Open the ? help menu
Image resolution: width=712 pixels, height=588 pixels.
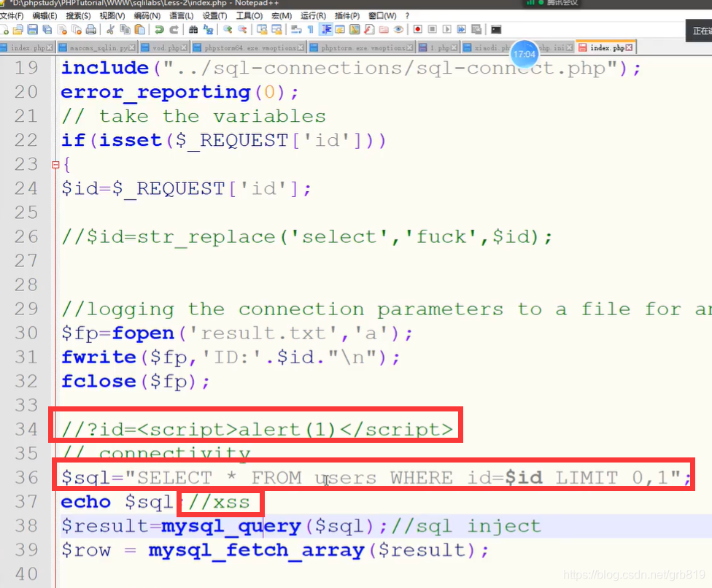point(407,16)
